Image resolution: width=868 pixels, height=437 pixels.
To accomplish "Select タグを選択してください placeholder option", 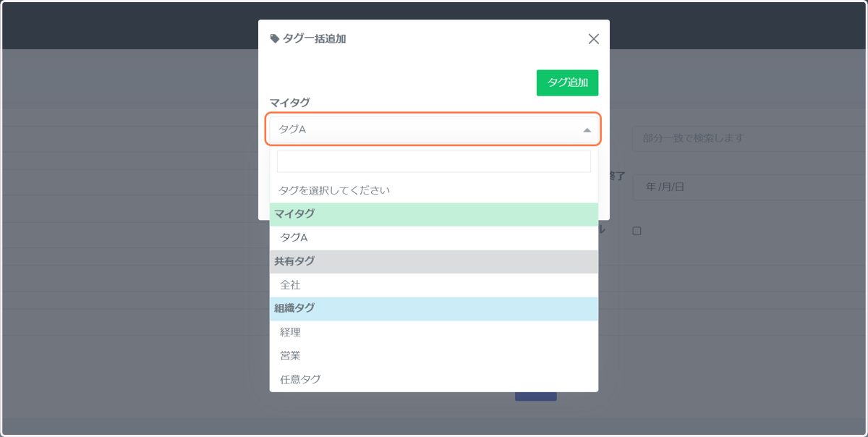I will click(434, 190).
